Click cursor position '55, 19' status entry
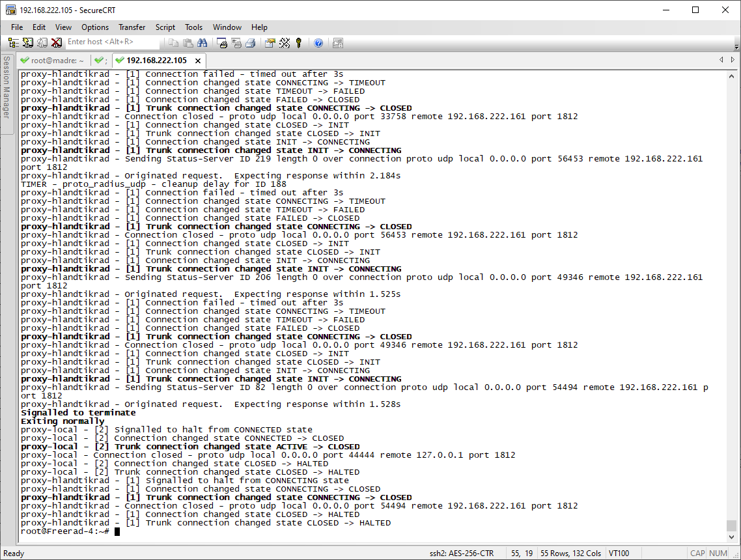 (x=522, y=553)
